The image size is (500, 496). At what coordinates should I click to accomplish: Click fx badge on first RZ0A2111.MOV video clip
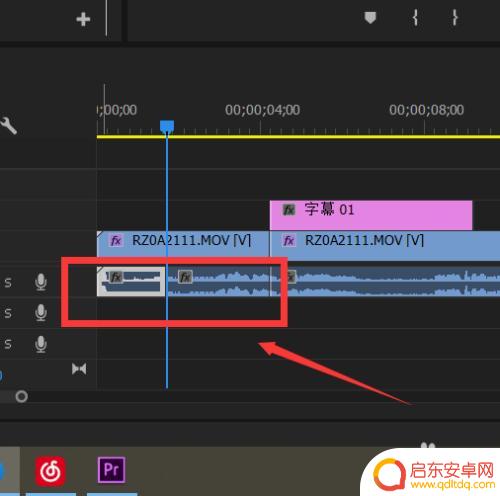click(x=116, y=240)
